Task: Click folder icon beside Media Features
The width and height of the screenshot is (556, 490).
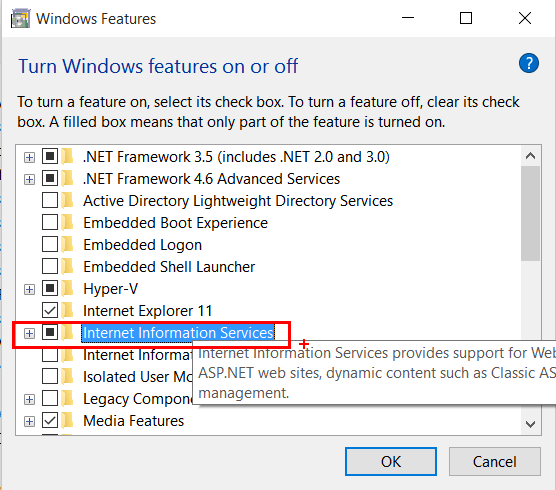Action: coord(67,421)
